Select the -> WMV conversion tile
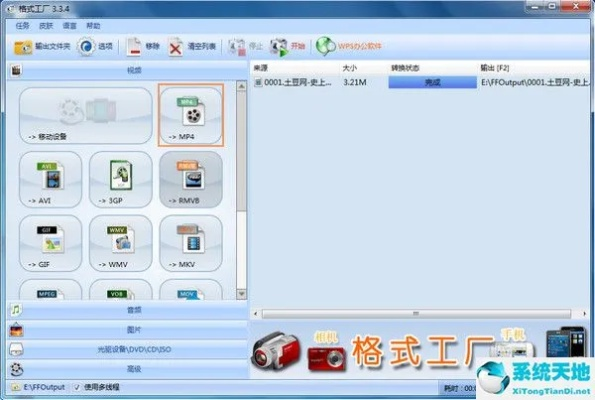This screenshot has height=400, width=595. click(x=121, y=243)
